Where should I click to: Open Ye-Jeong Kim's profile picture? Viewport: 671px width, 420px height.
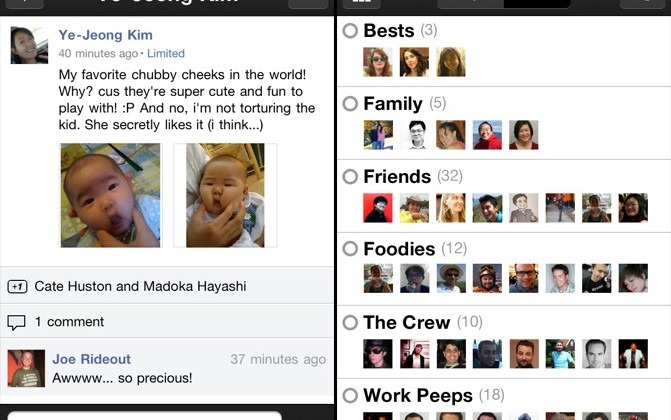pyautogui.click(x=29, y=45)
